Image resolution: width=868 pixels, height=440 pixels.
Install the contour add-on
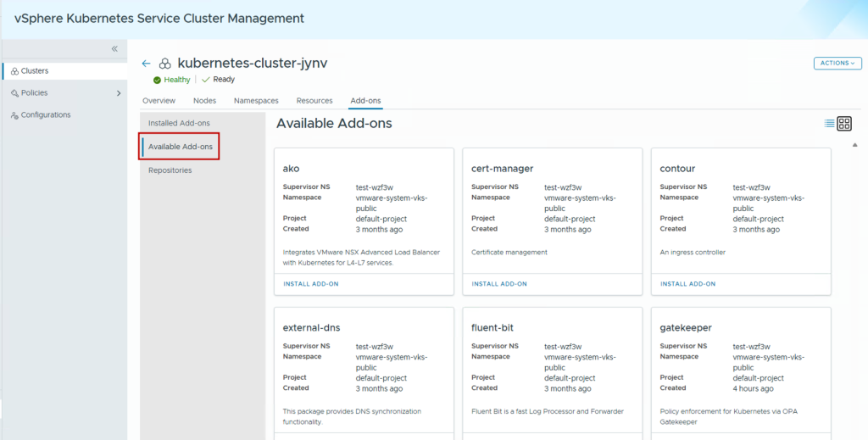click(687, 284)
